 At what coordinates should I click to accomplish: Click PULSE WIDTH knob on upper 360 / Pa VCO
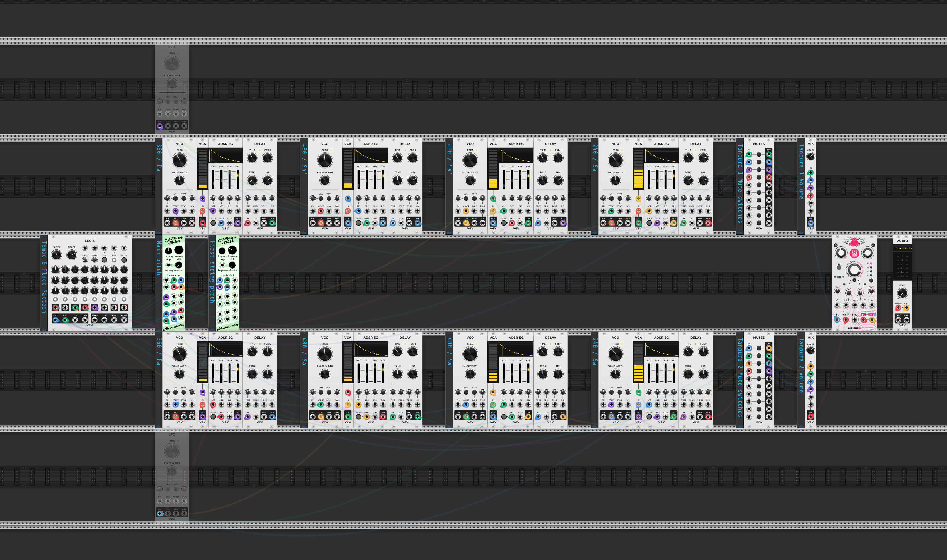point(179,180)
